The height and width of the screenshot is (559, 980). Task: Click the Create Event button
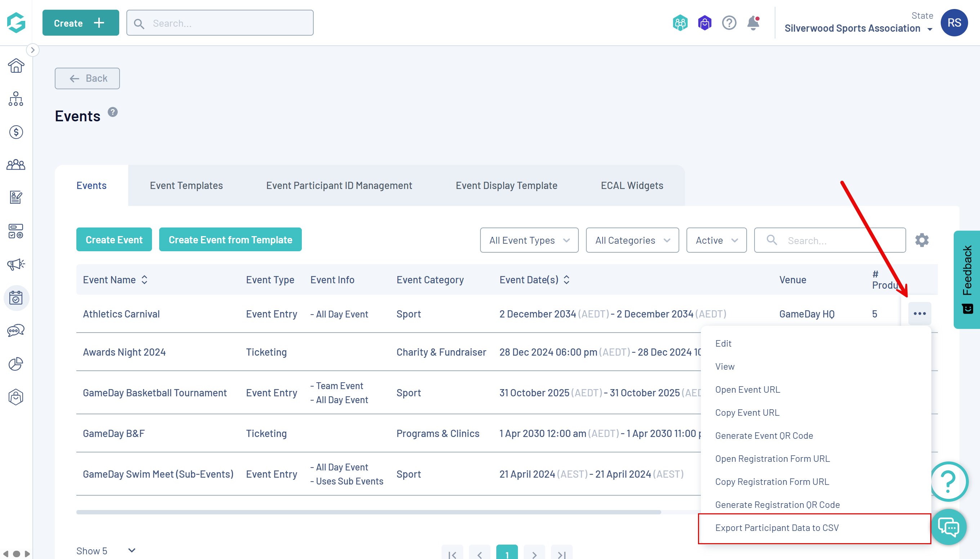[x=114, y=240]
